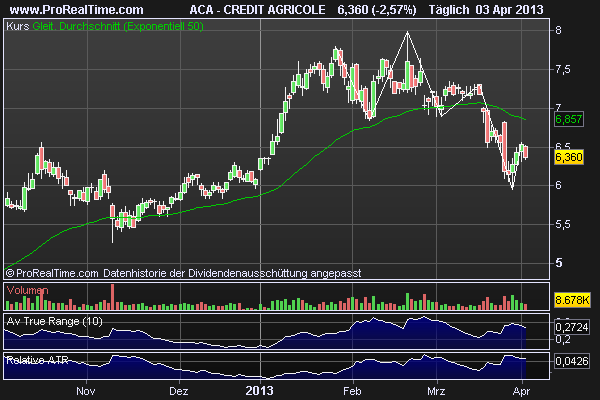The width and height of the screenshot is (600, 400).
Task: Click the Av True Range (10) label
Action: pyautogui.click(x=55, y=321)
